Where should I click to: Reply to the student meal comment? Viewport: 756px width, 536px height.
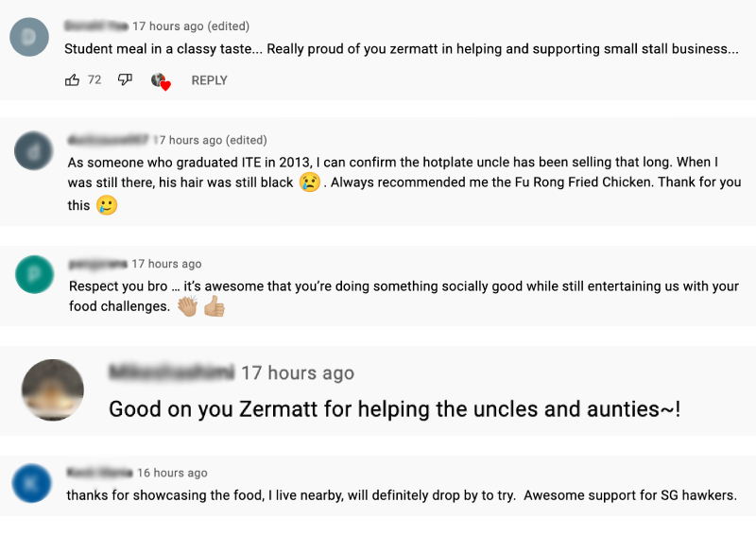click(x=209, y=80)
